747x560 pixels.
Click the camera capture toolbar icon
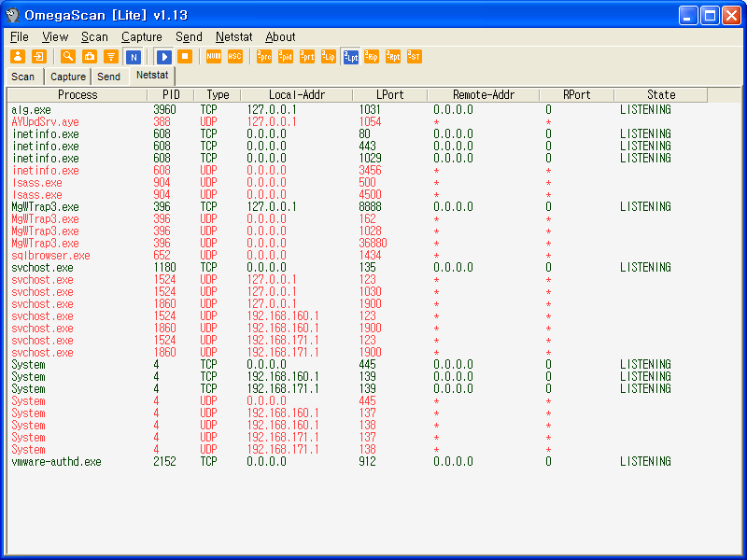tap(90, 57)
